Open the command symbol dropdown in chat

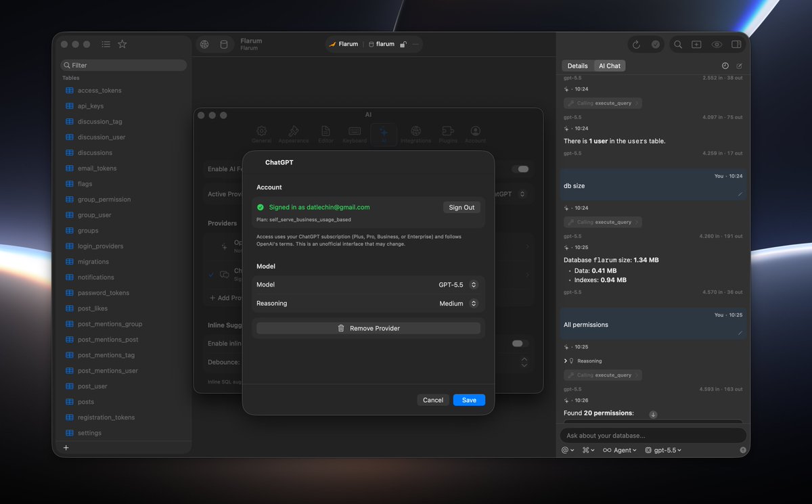click(x=588, y=450)
